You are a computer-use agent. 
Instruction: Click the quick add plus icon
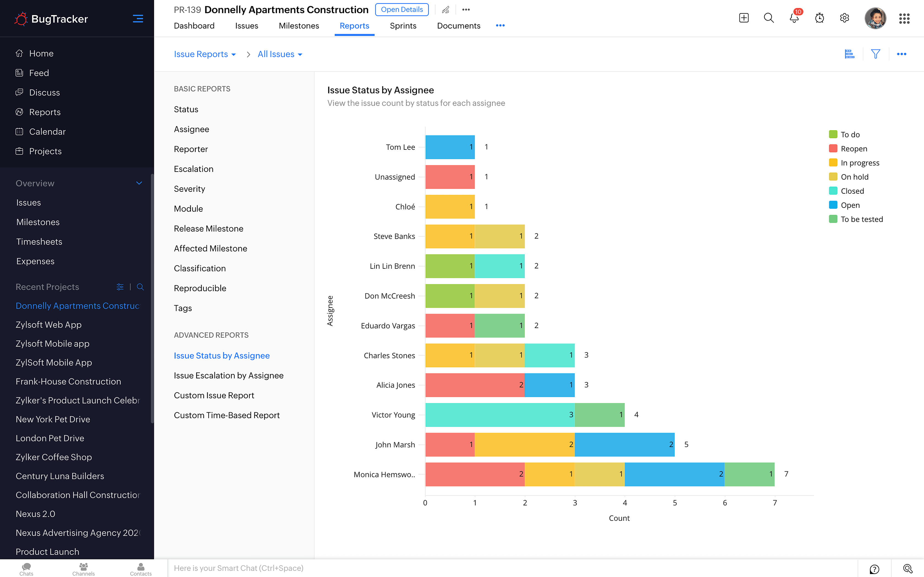(x=744, y=18)
